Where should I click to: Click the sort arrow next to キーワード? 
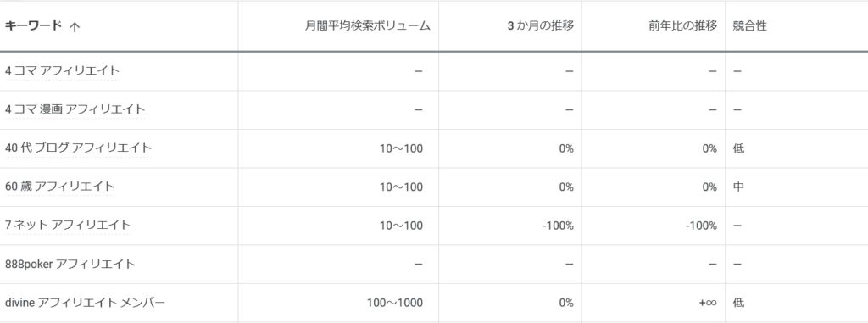[x=75, y=26]
